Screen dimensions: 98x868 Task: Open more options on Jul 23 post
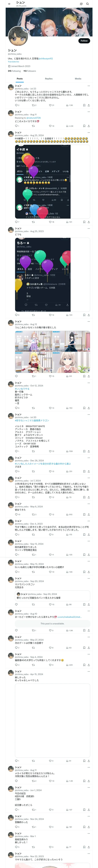pos(89,86)
